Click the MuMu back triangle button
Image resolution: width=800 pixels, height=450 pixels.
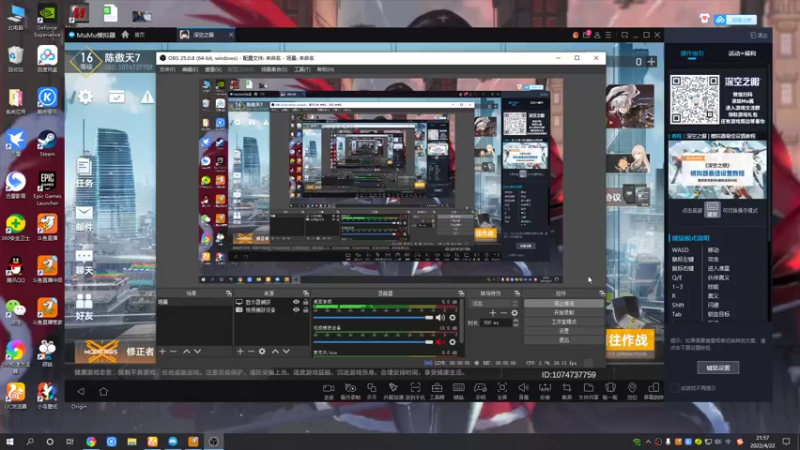pyautogui.click(x=81, y=392)
